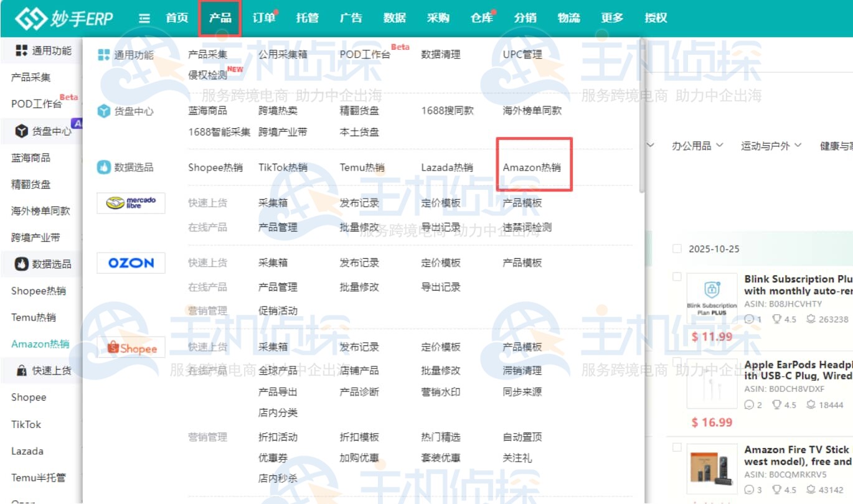Click the 数据选品 icon in the mega menu
This screenshot has width=853, height=504.
[x=101, y=167]
